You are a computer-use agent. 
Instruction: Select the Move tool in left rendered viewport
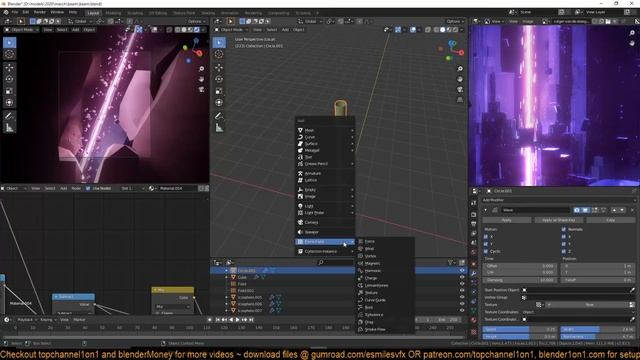(x=9, y=67)
